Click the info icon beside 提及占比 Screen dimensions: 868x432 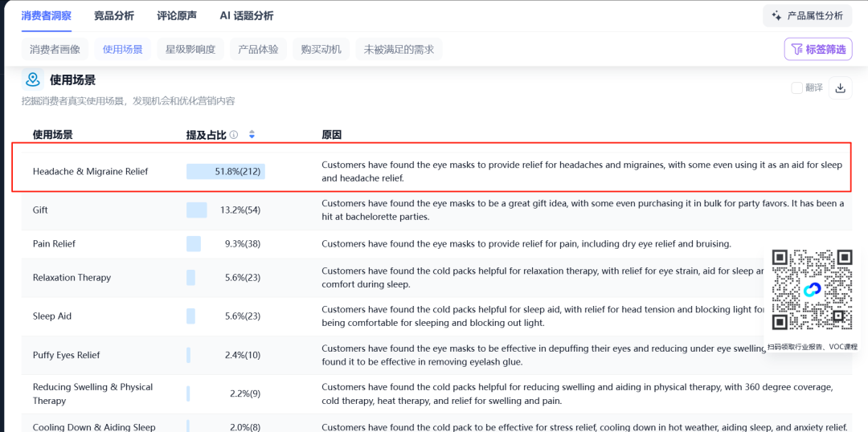click(234, 134)
